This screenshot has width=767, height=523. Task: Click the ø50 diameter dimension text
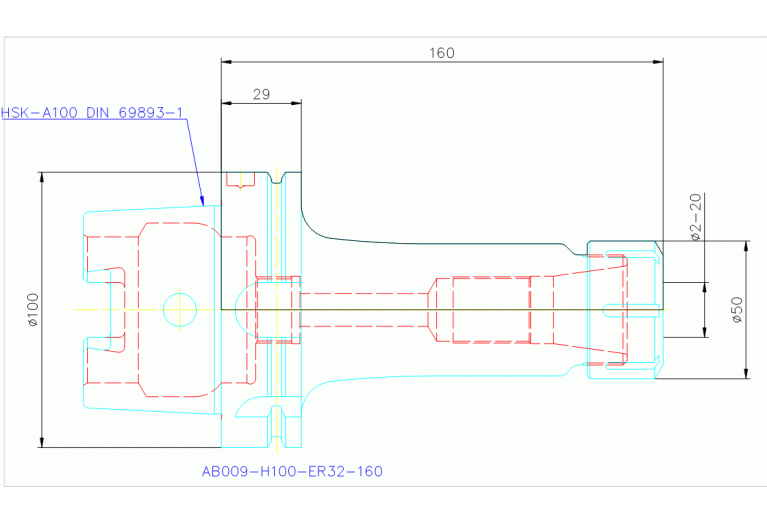point(737,310)
